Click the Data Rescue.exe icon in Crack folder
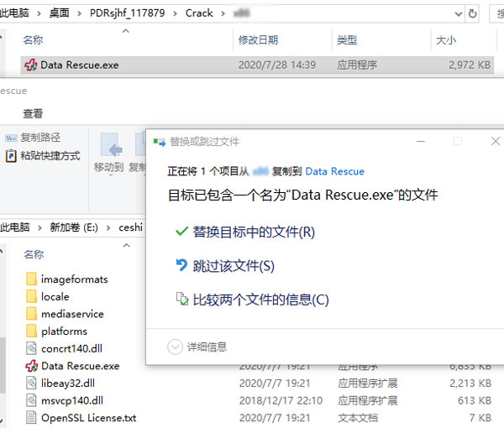The height and width of the screenshot is (433, 504). tap(30, 65)
